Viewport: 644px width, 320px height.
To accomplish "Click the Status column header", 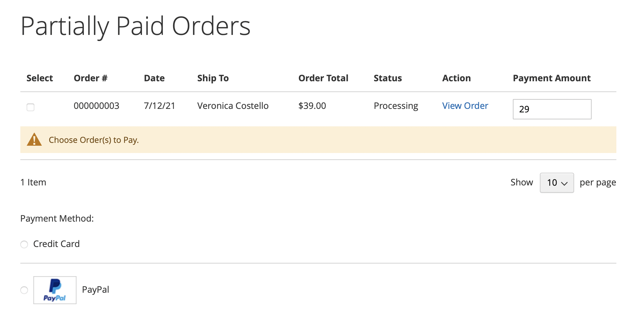I will pos(388,78).
